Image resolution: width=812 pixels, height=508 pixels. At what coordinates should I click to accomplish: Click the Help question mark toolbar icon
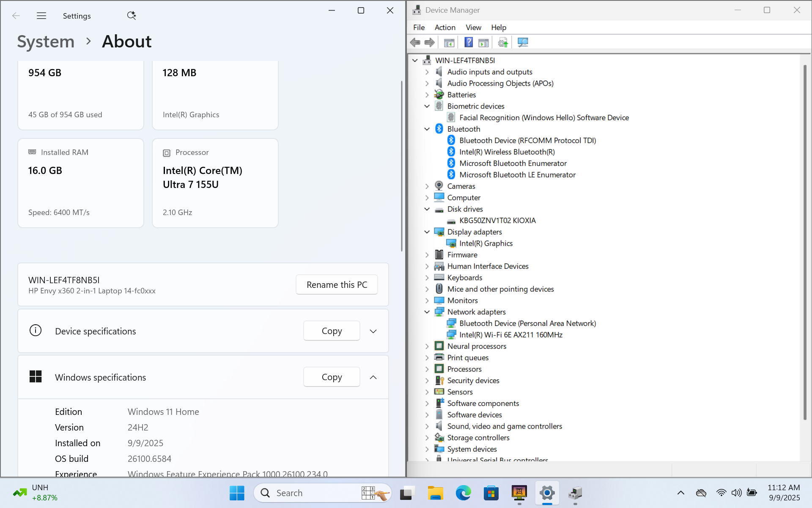click(469, 42)
